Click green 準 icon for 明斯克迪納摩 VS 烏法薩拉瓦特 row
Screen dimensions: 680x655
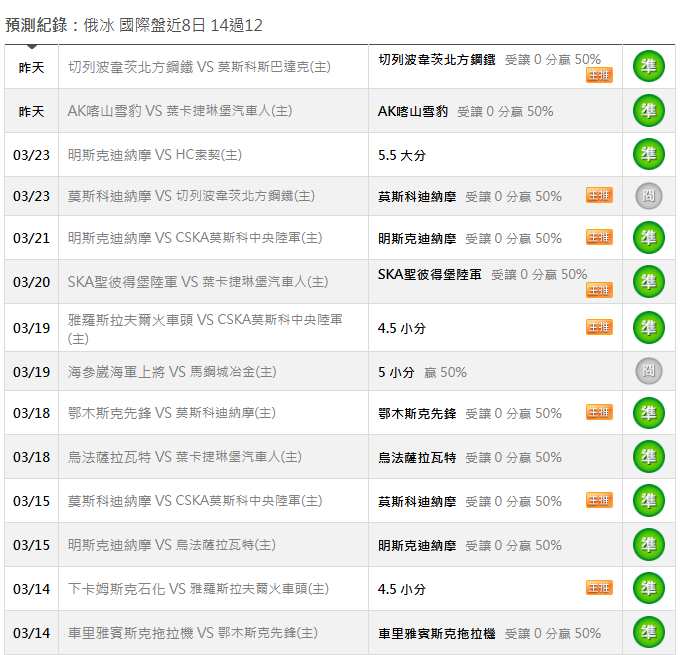(649, 544)
